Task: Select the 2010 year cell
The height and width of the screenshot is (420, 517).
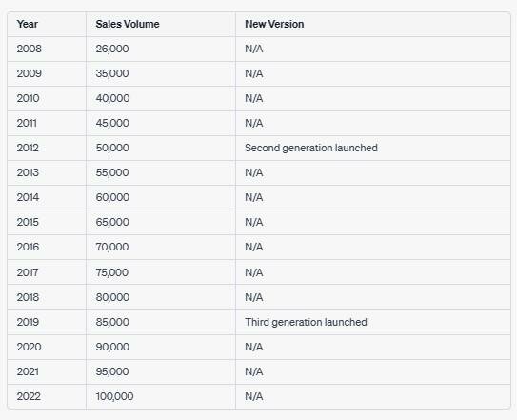Action: 47,98
